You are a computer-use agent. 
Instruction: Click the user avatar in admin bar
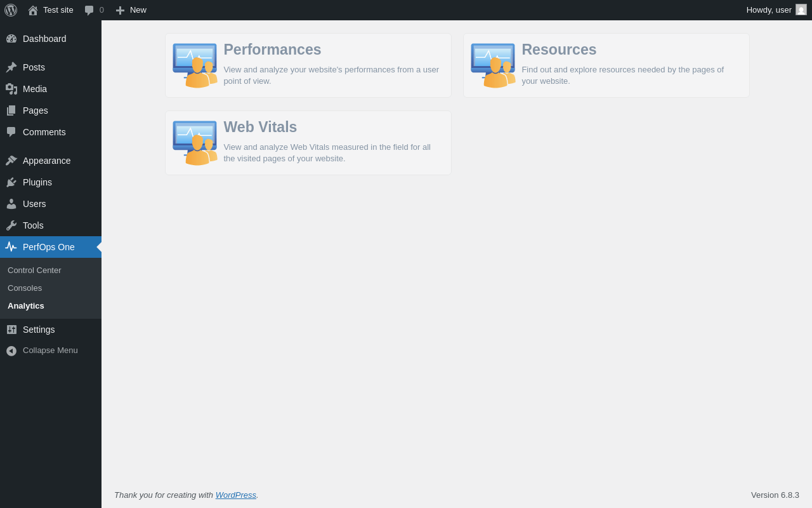point(801,10)
